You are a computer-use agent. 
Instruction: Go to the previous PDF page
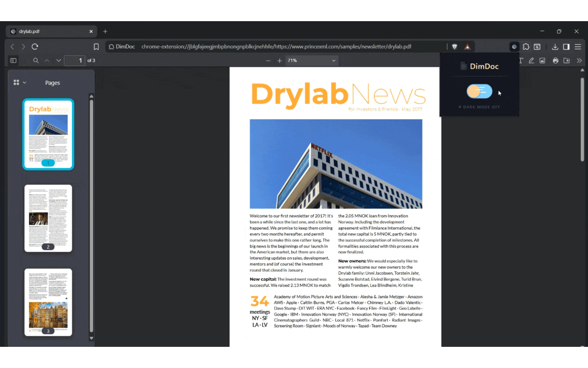[47, 61]
